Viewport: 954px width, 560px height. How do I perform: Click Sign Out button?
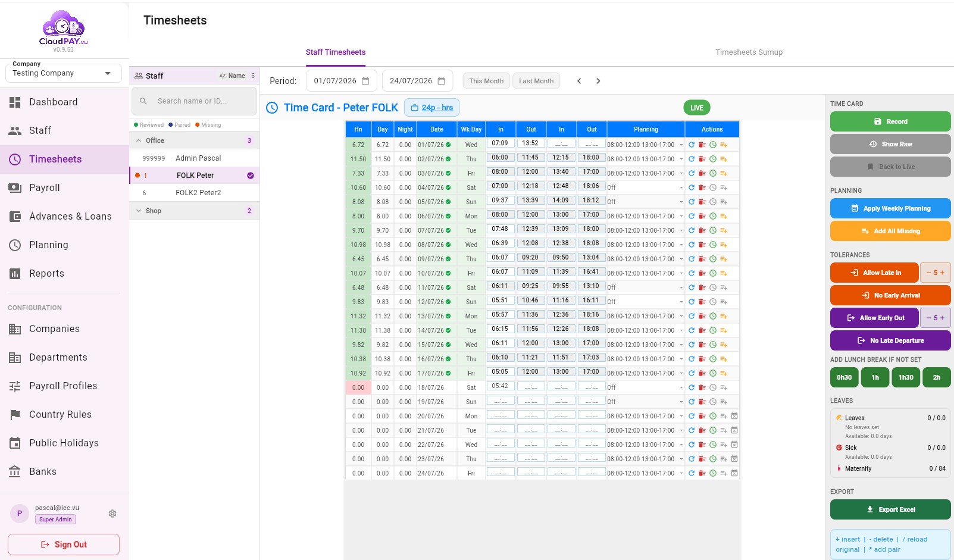coord(64,545)
